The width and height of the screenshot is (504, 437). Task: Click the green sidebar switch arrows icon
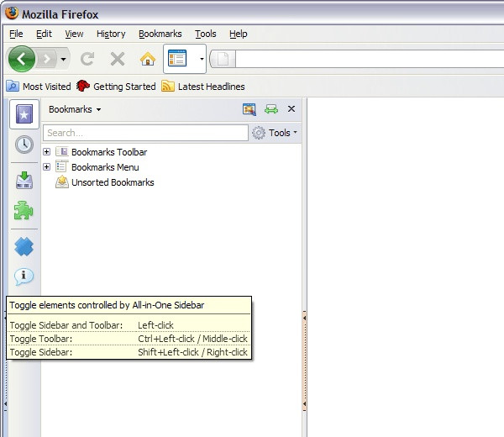(x=271, y=109)
